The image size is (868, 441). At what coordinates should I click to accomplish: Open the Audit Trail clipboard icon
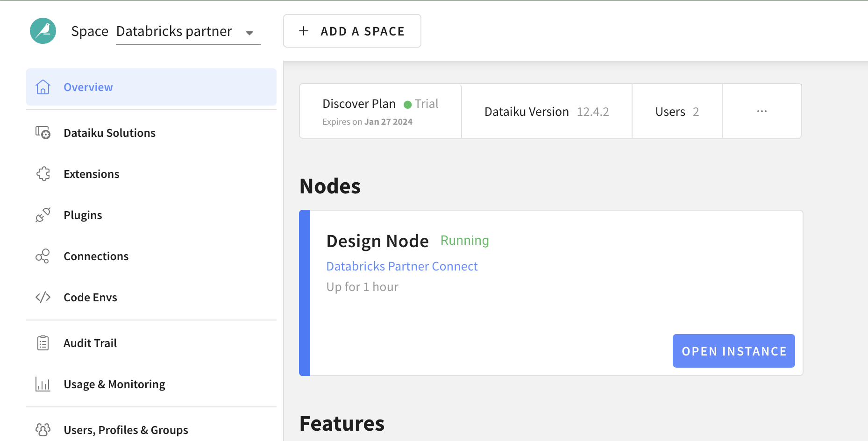[43, 342]
